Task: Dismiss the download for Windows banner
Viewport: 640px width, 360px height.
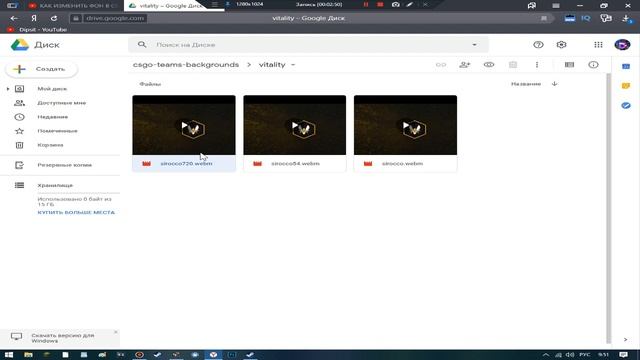Action: coord(116,332)
